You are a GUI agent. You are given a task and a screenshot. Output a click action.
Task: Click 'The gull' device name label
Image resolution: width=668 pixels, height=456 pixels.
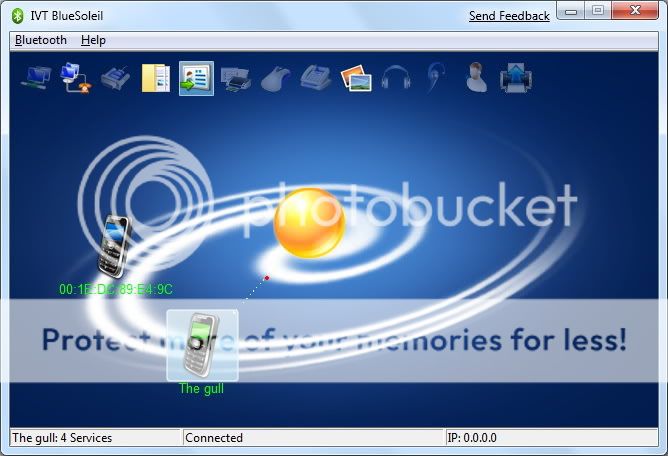pyautogui.click(x=202, y=388)
